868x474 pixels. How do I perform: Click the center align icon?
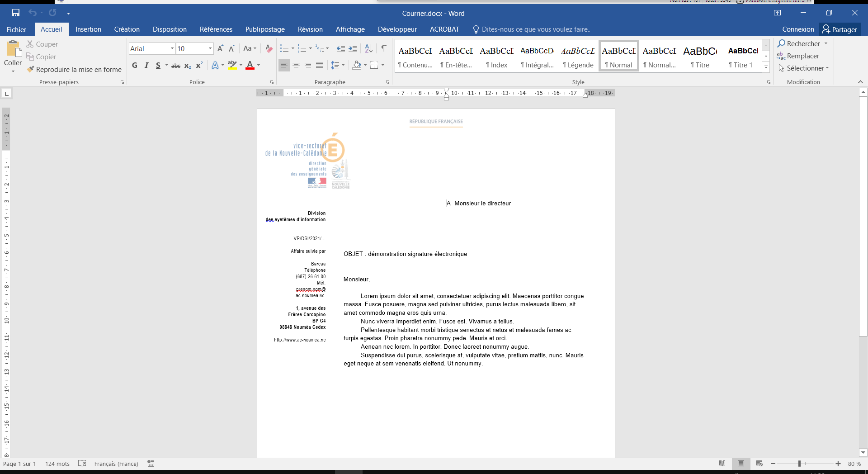click(296, 65)
